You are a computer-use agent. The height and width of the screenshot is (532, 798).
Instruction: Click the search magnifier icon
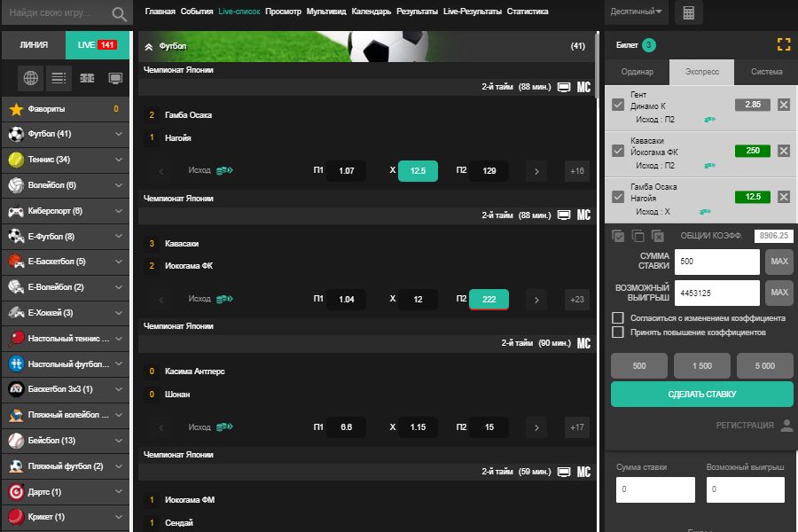(120, 14)
